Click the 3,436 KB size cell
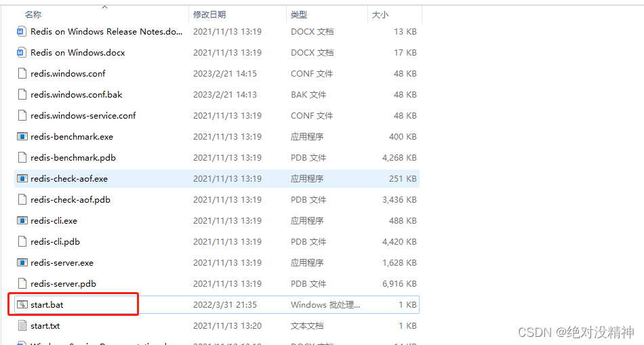The width and height of the screenshot is (644, 345). pyautogui.click(x=399, y=199)
